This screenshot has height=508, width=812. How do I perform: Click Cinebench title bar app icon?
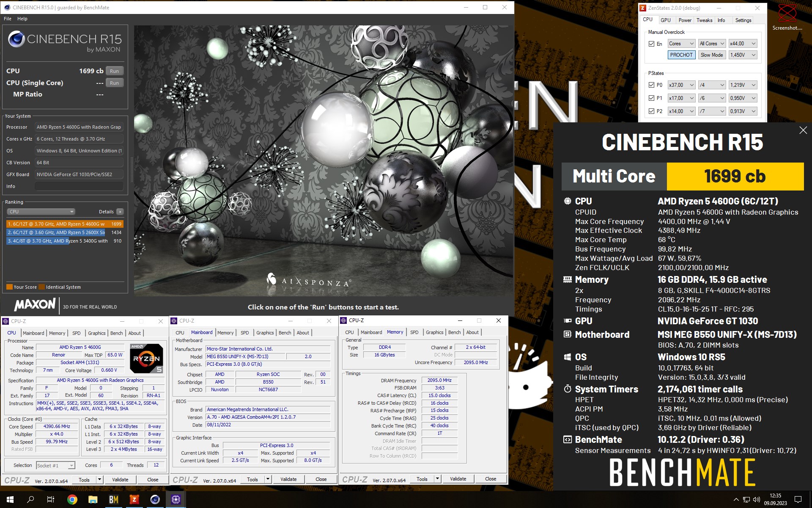click(7, 7)
